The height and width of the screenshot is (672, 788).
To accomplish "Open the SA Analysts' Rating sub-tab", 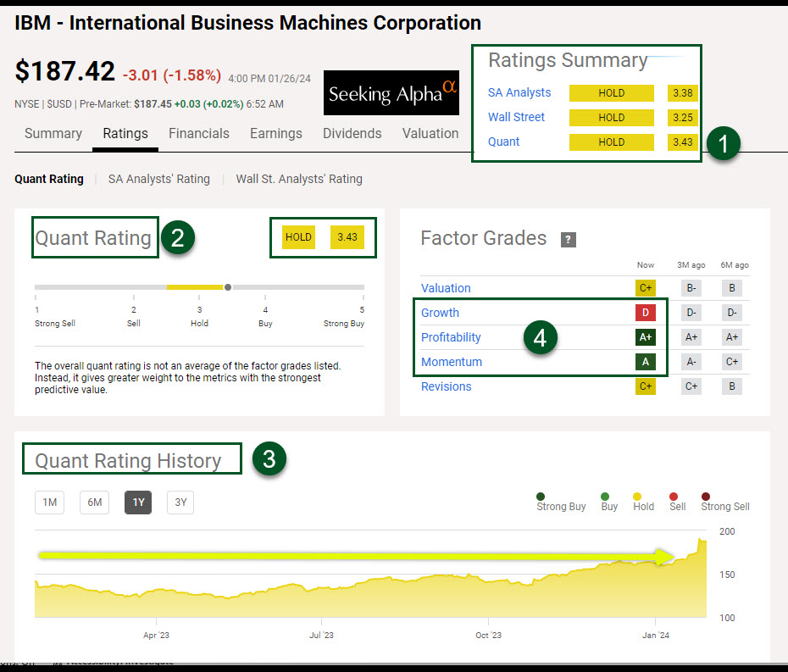I will [x=158, y=179].
